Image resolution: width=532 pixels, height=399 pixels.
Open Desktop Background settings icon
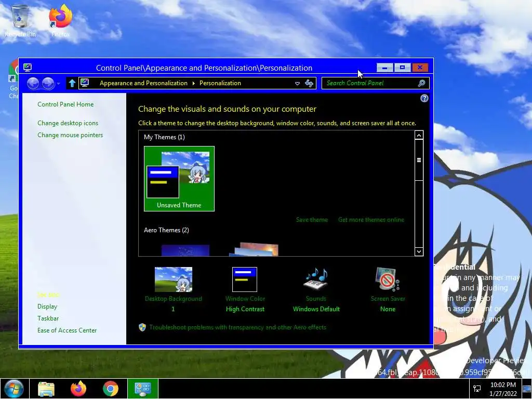pos(174,279)
